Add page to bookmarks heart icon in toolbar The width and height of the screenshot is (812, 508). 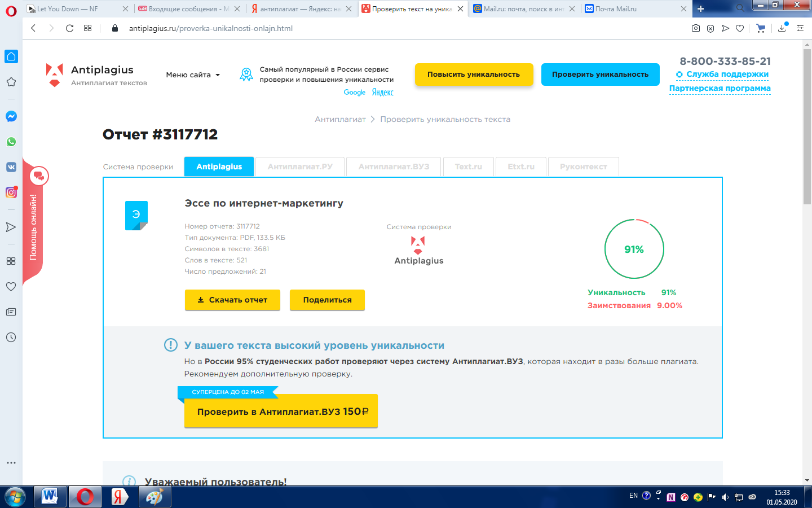tap(740, 28)
